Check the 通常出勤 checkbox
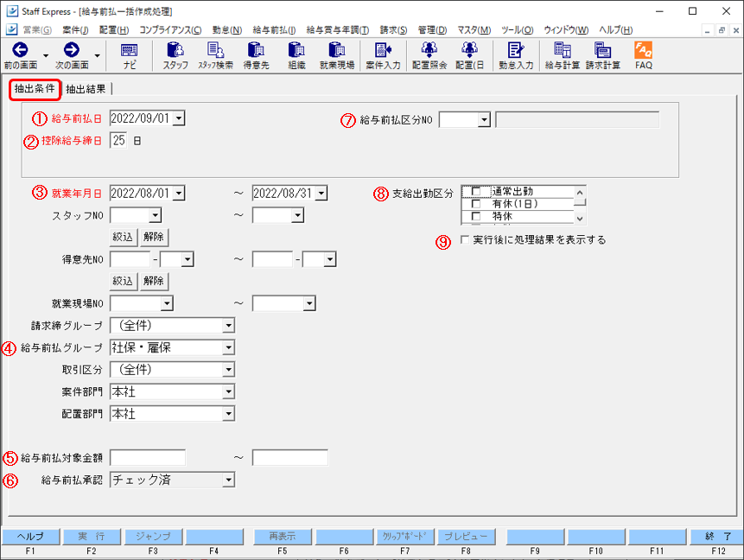The image size is (744, 560). click(475, 192)
